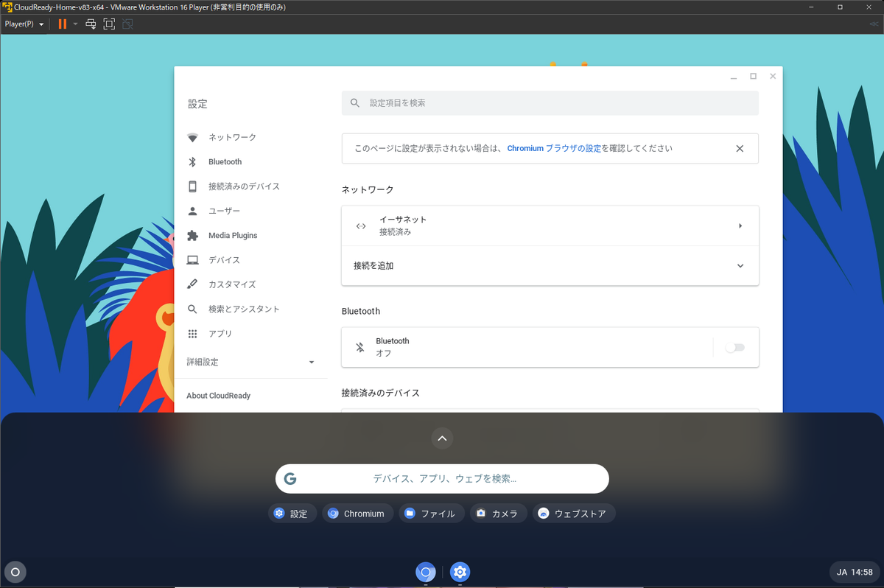Click the ethernet icon in イーサネット row

(x=361, y=226)
